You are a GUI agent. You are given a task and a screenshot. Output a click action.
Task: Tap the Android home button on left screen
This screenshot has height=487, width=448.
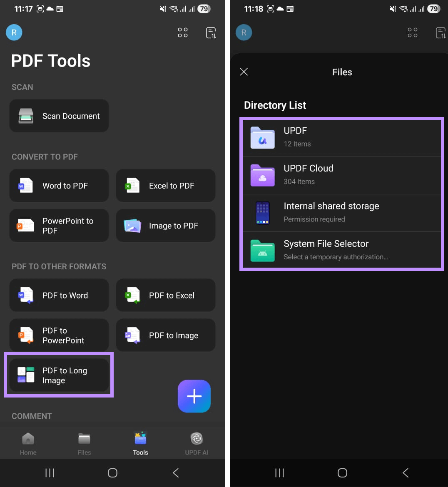coord(112,473)
